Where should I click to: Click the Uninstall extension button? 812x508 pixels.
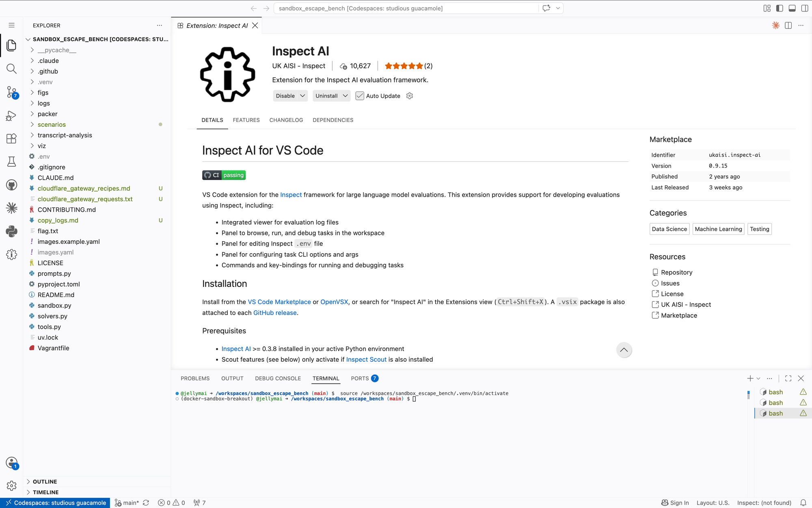tap(326, 96)
